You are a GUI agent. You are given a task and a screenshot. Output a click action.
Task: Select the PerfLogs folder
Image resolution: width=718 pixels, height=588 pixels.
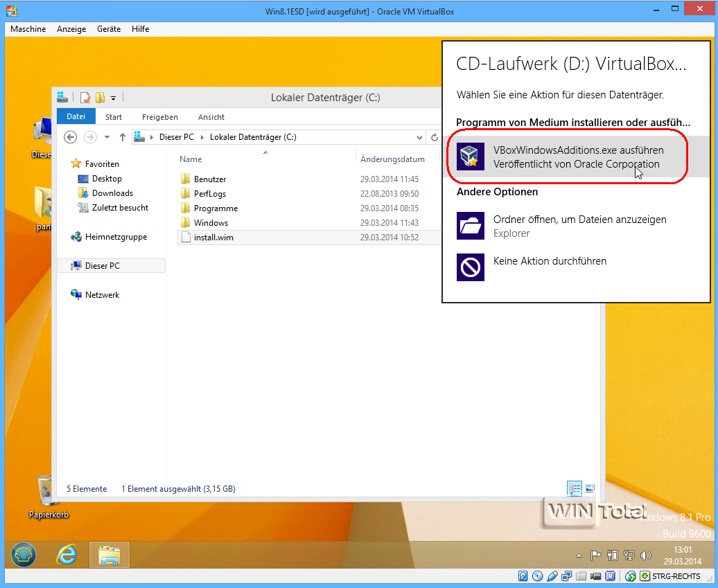pos(309,193)
